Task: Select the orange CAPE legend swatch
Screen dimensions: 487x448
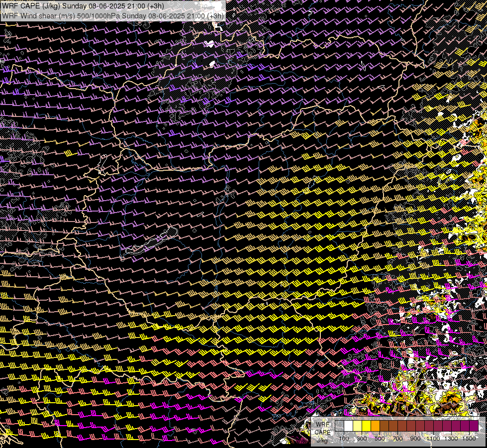Action: point(375,426)
